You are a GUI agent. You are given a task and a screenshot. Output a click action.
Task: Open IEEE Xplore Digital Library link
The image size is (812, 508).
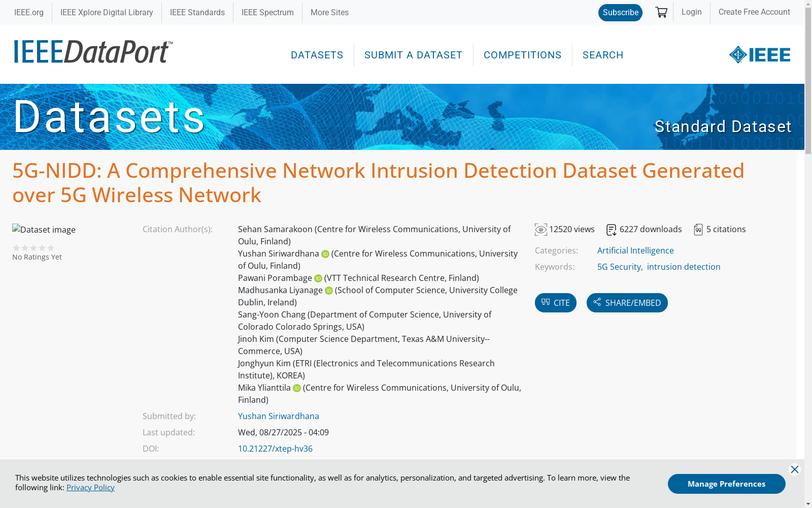point(107,13)
